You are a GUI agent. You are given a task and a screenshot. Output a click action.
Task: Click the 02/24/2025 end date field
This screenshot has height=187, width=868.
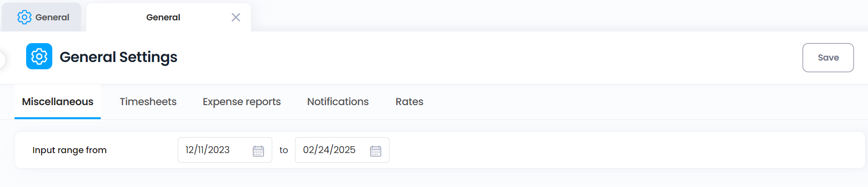click(x=342, y=150)
